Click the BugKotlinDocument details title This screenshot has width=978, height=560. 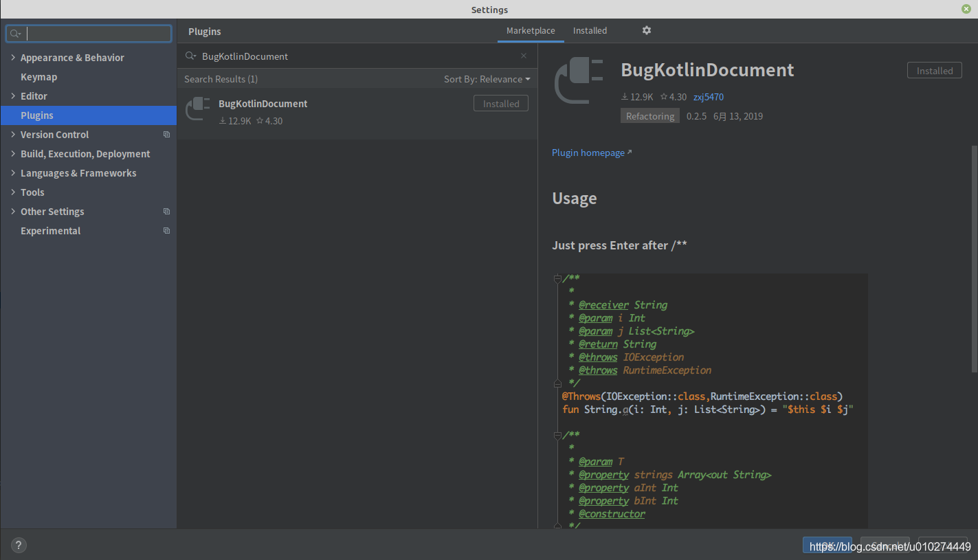[707, 70]
